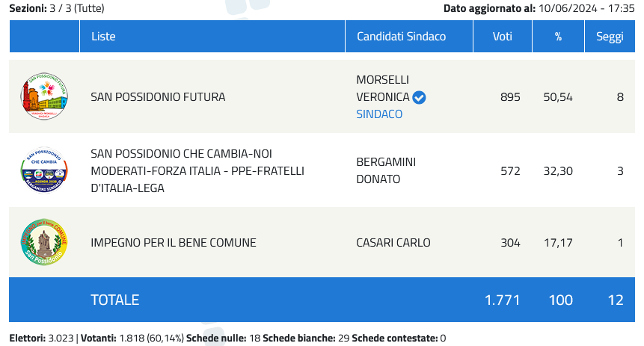
Task: Click the total votes value 1.771
Action: coord(503,300)
